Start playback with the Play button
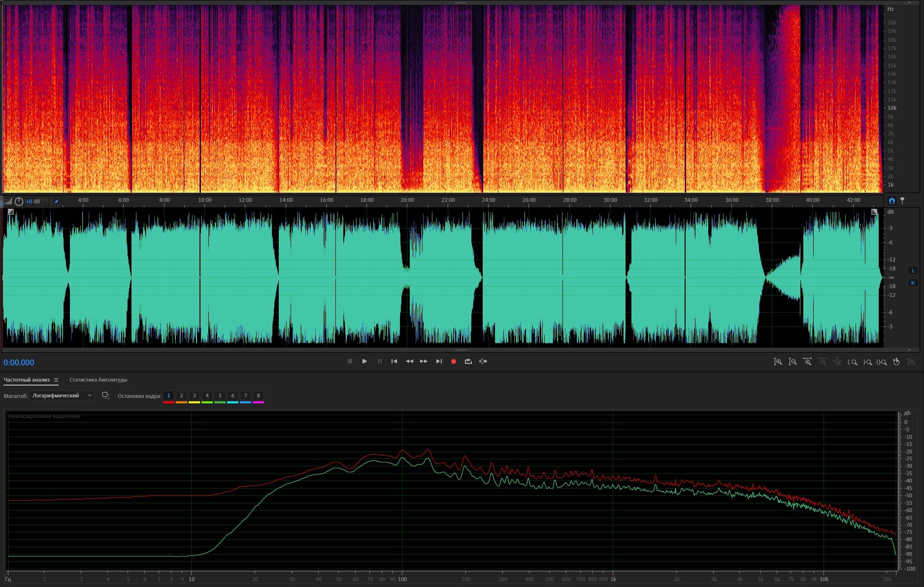The width and height of the screenshot is (924, 587). tap(364, 361)
